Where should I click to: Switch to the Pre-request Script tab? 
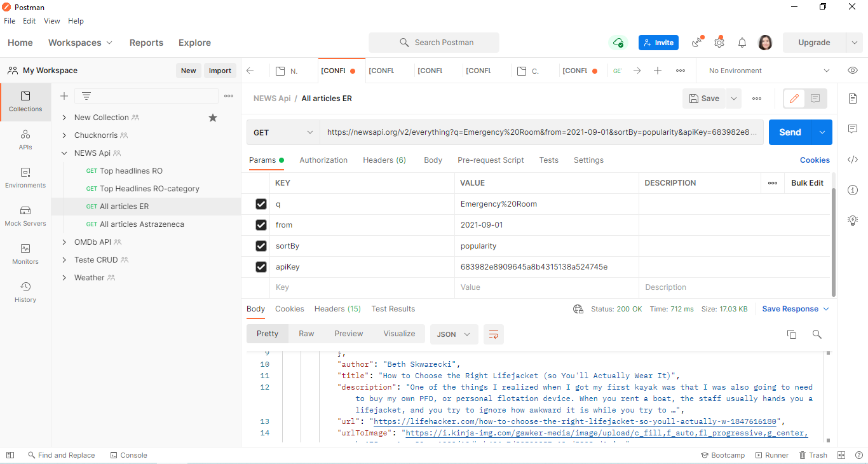tap(491, 160)
